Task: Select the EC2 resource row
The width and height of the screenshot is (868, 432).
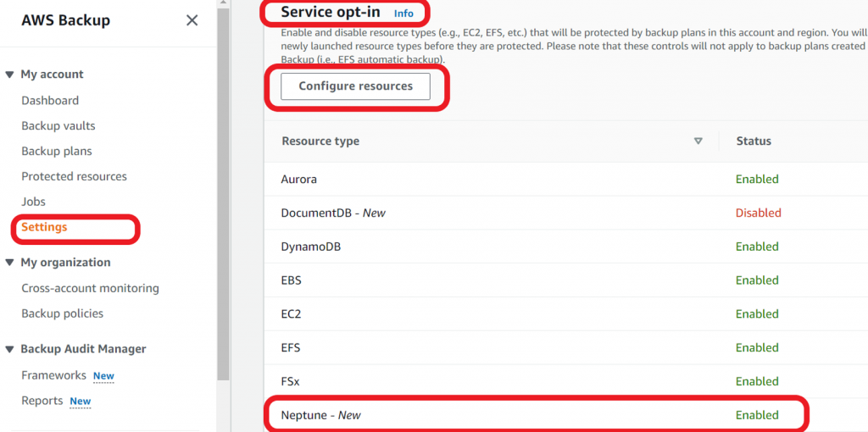Action: click(565, 314)
